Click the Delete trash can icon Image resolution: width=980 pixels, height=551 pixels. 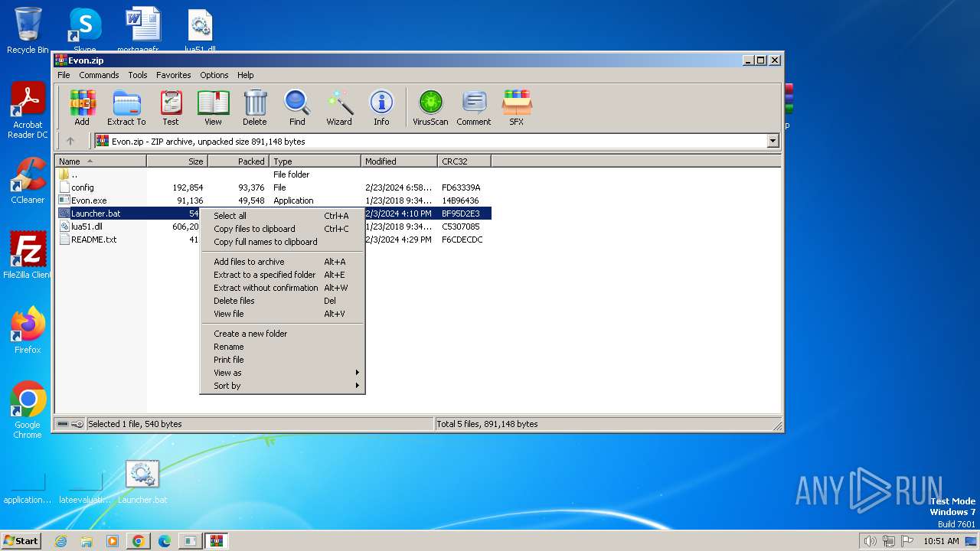255,107
